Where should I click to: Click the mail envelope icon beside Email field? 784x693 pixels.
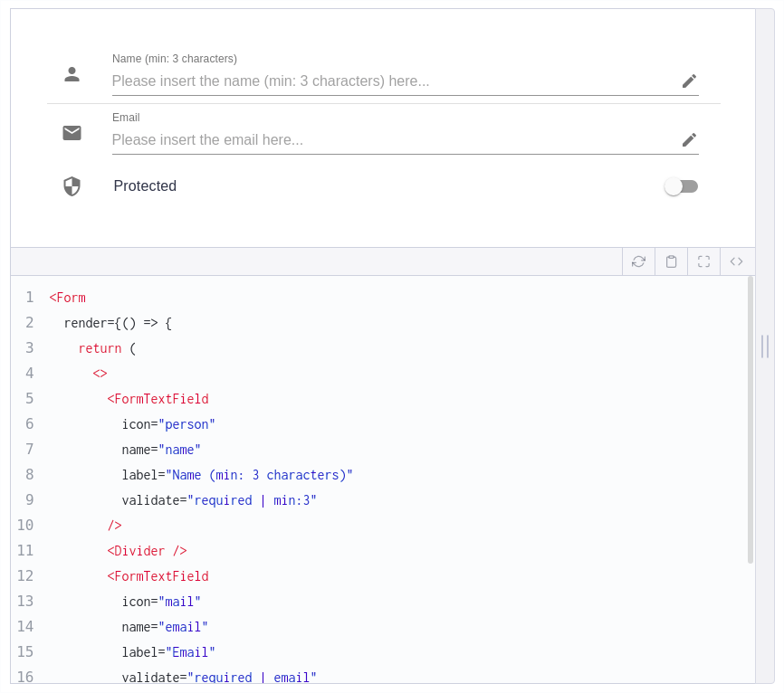(x=72, y=133)
